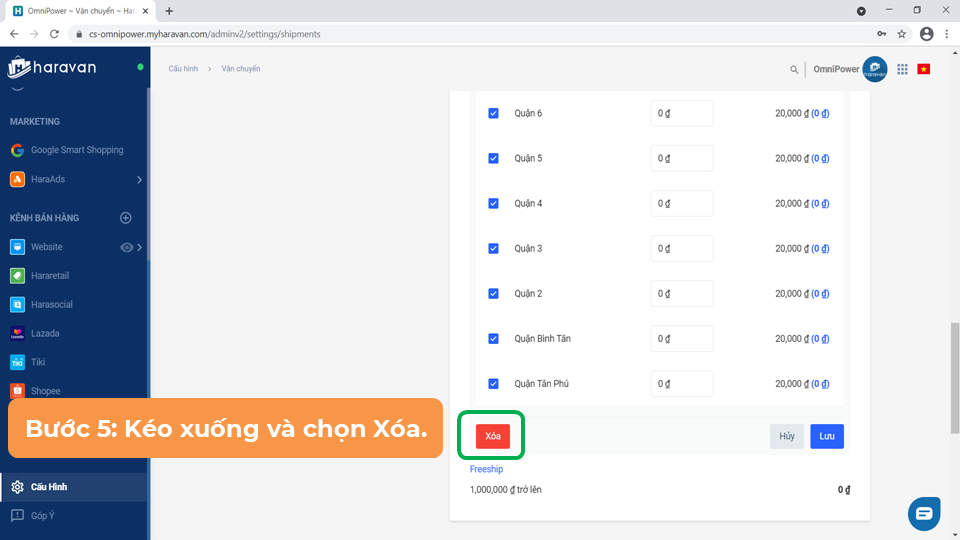This screenshot has height=540, width=960.
Task: Close the OmniPower browser tab
Action: coord(145,11)
